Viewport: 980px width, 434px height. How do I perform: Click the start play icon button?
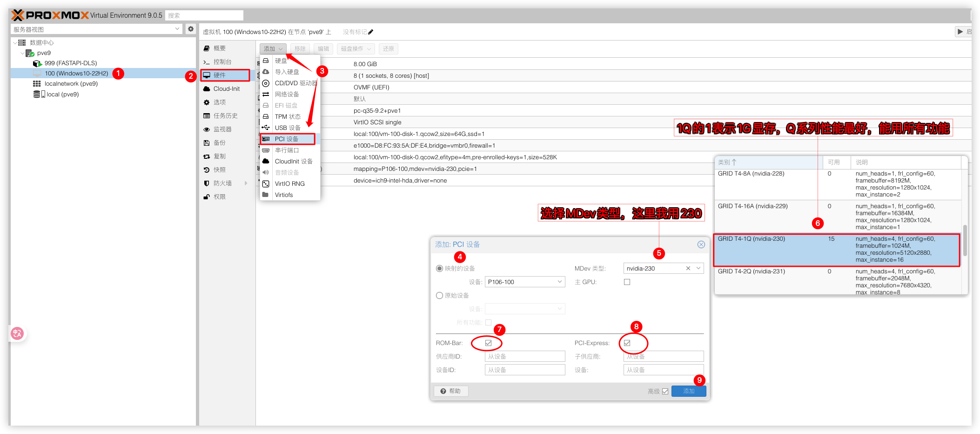960,32
